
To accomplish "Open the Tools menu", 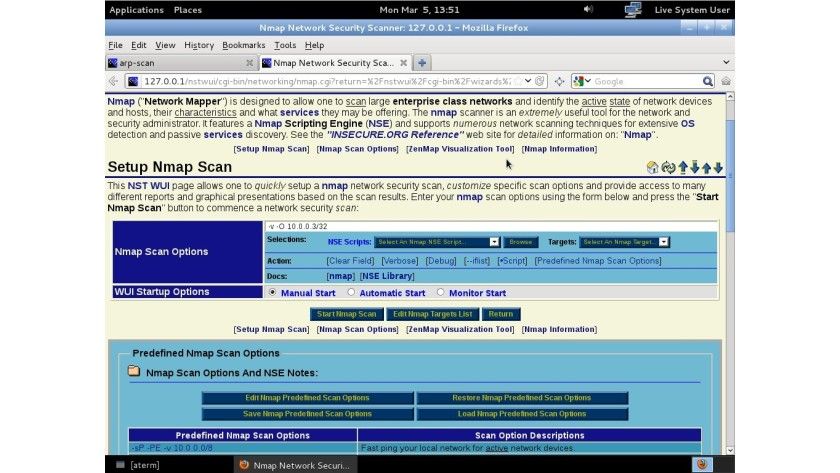I will (285, 45).
